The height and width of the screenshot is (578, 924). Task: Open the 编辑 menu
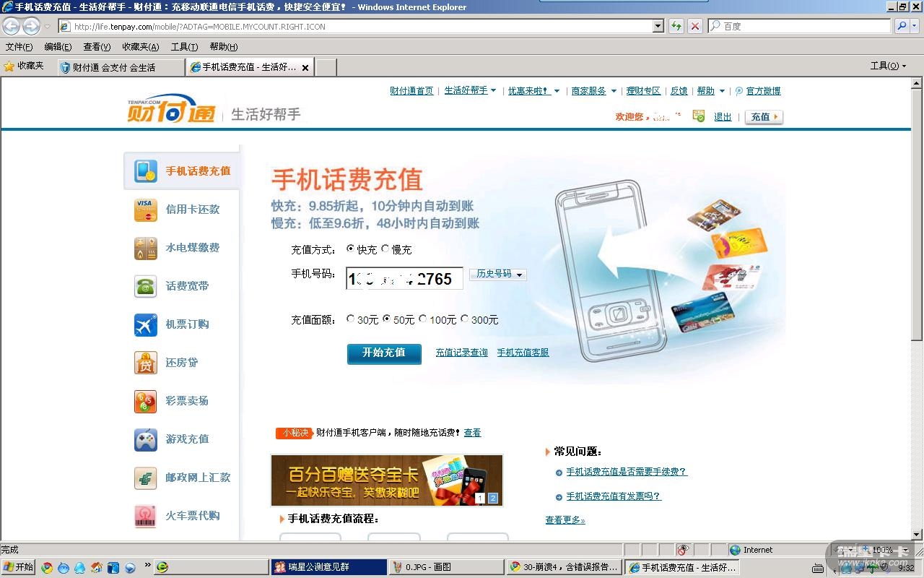(x=58, y=47)
